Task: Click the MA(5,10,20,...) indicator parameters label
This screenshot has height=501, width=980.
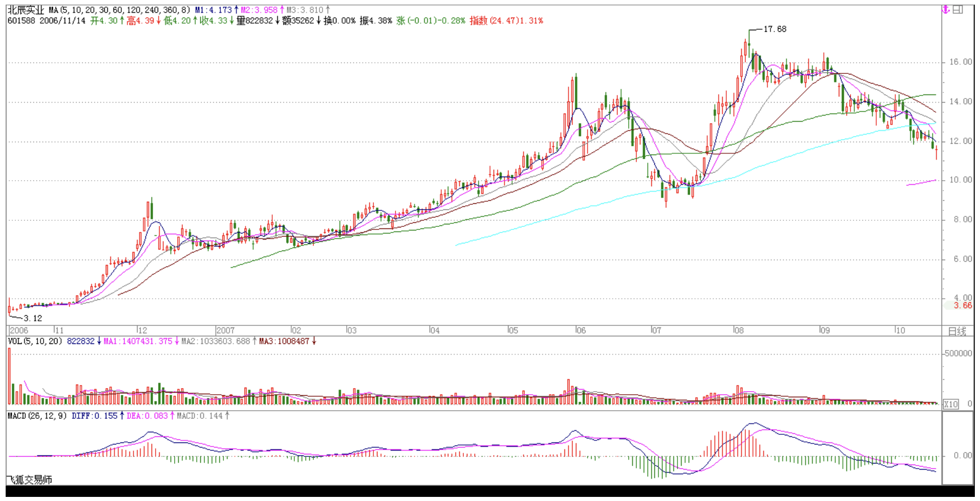Action: [x=119, y=10]
